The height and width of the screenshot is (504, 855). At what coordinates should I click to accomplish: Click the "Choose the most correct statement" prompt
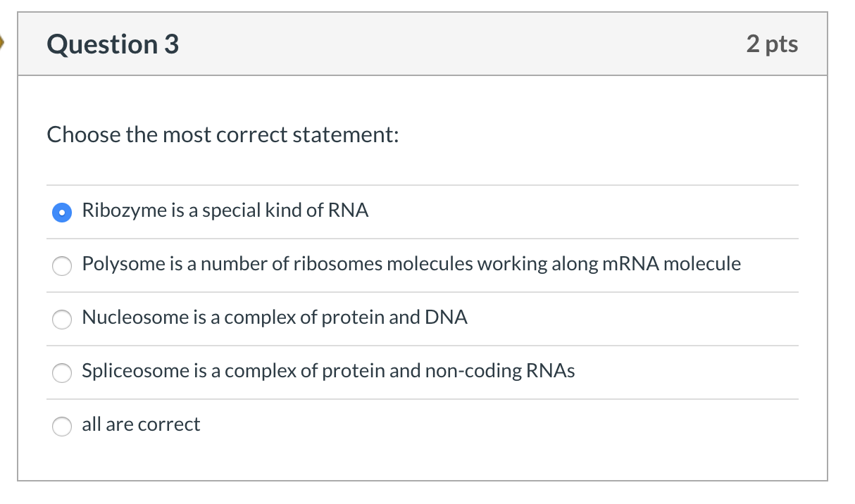click(223, 134)
